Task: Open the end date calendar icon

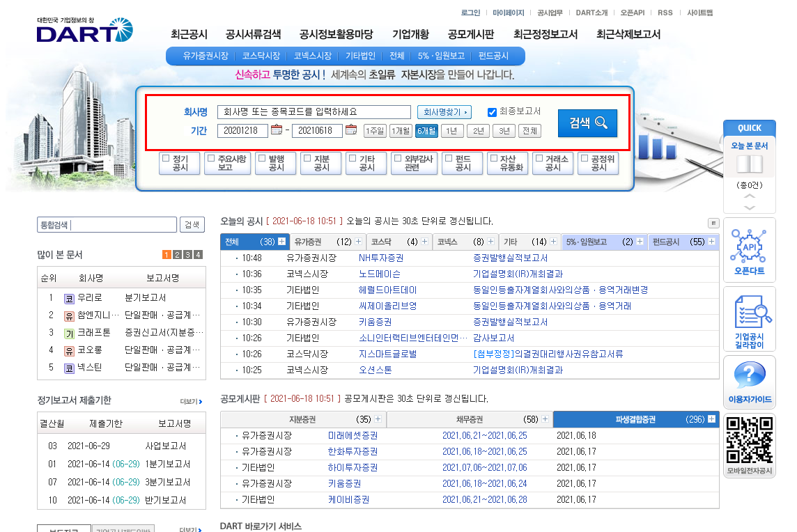Action: 350,130
